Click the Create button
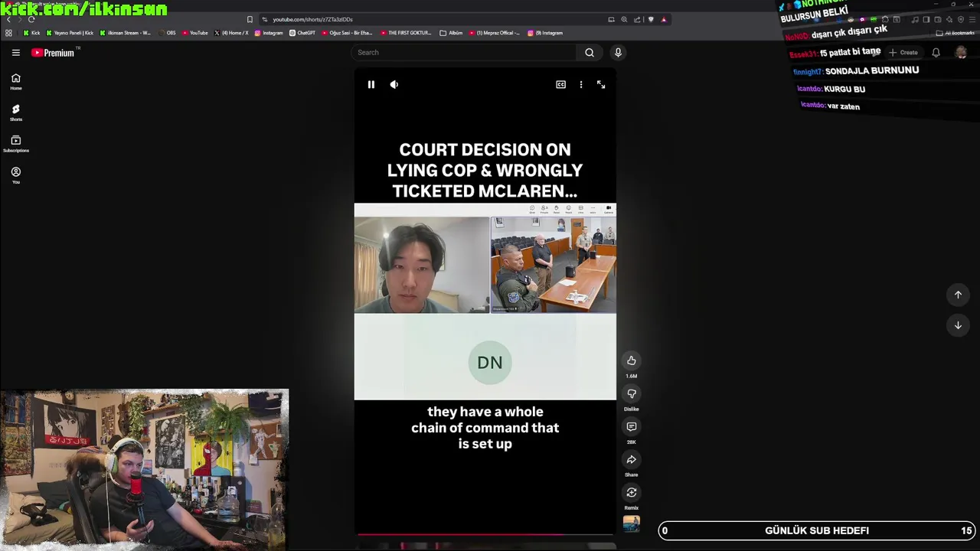The width and height of the screenshot is (980, 551). 903,53
